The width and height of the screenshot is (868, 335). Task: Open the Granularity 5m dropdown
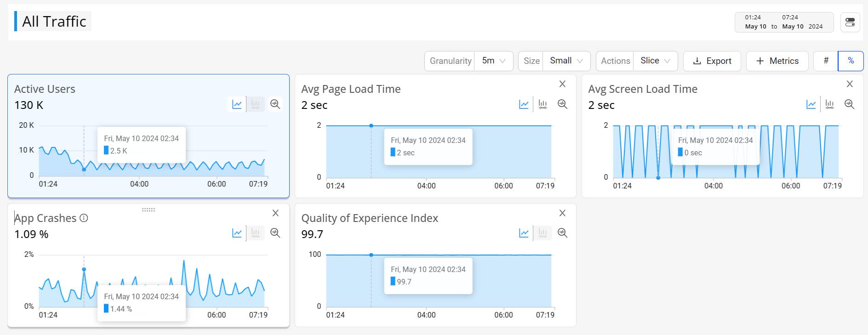click(x=493, y=61)
